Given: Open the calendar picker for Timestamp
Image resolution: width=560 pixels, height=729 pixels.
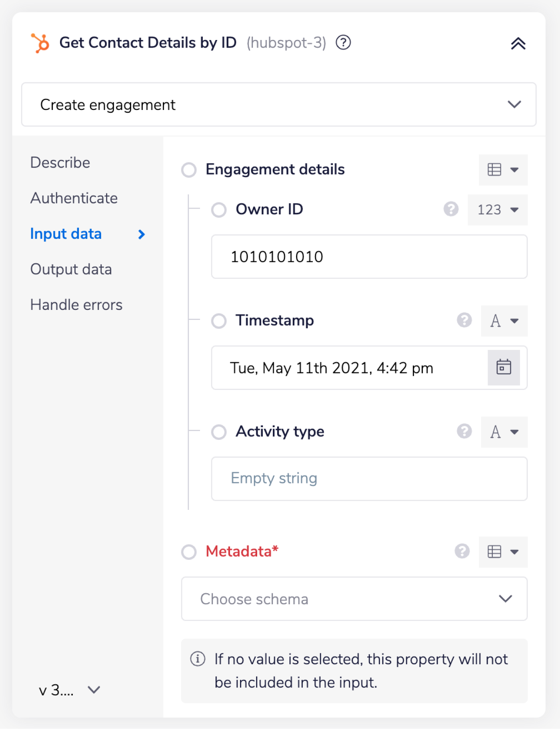Looking at the screenshot, I should pyautogui.click(x=503, y=367).
